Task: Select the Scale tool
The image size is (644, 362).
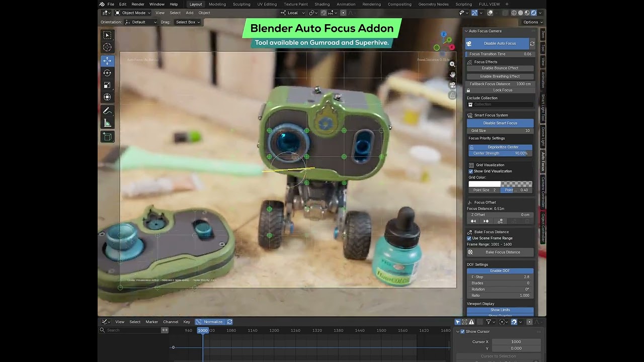Action: pyautogui.click(x=107, y=85)
